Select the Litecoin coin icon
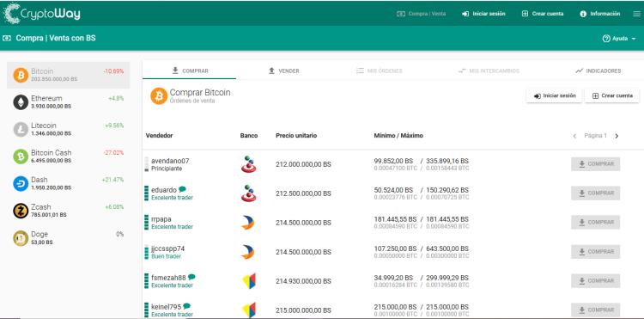Image resolution: width=644 pixels, height=319 pixels. pyautogui.click(x=21, y=129)
